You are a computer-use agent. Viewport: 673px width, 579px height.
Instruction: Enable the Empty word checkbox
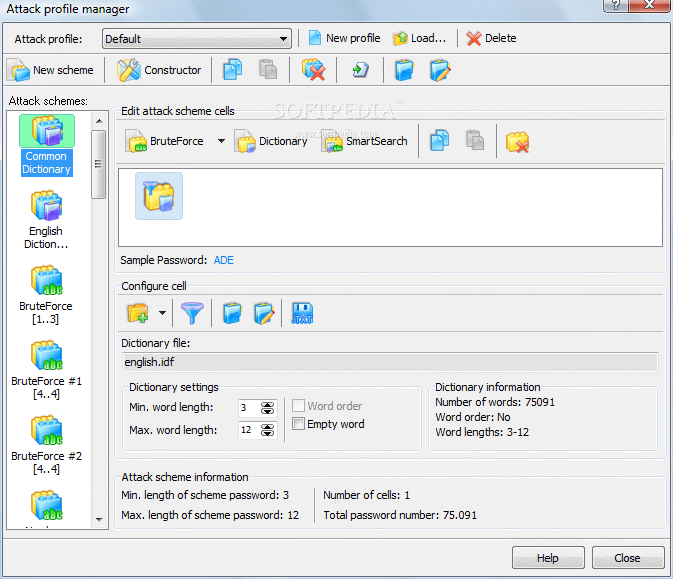pyautogui.click(x=298, y=424)
